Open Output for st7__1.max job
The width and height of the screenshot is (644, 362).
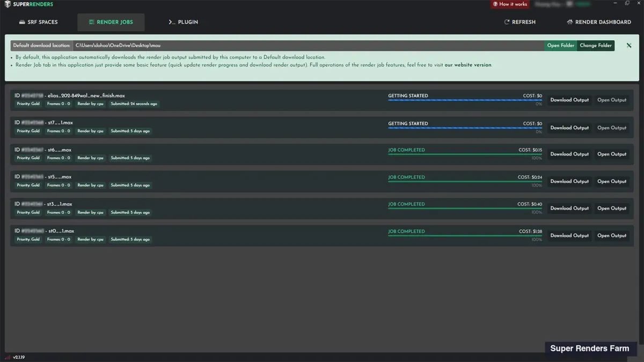pyautogui.click(x=612, y=128)
